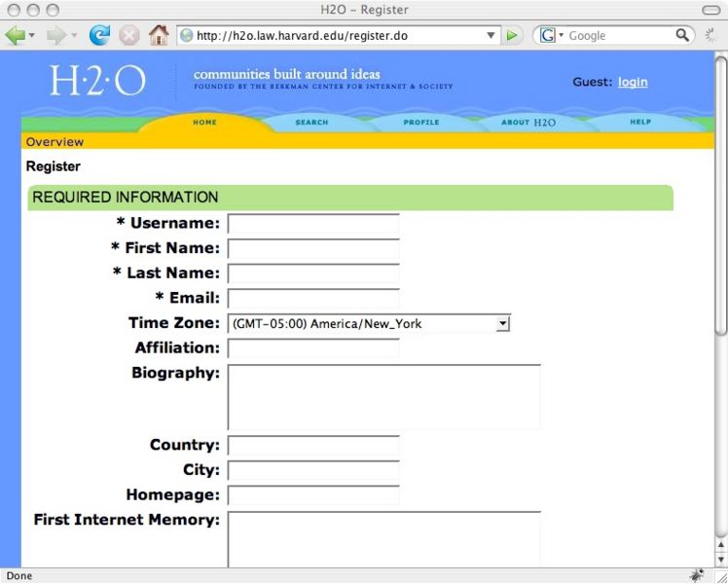This screenshot has height=584, width=728.
Task: Switch to the PROFILE tab
Action: tap(421, 123)
